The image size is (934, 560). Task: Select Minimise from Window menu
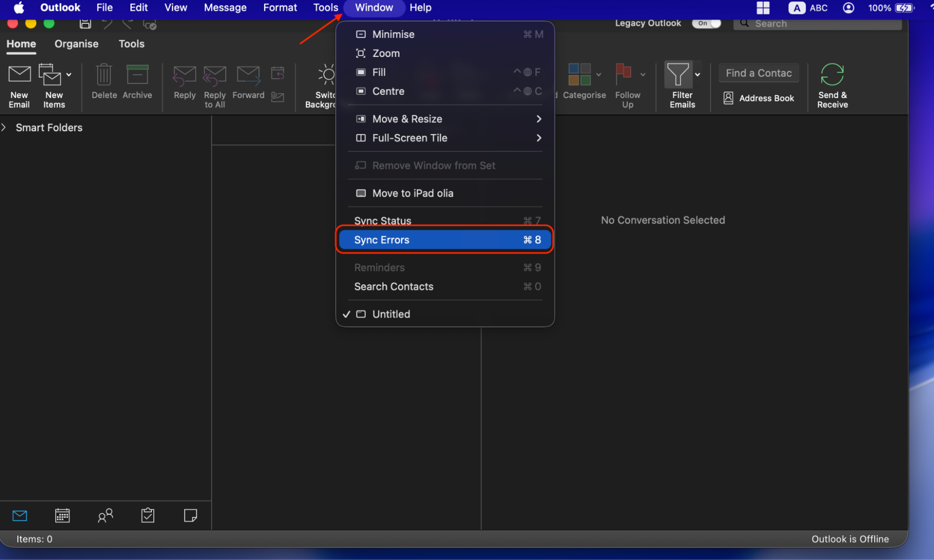(x=445, y=34)
